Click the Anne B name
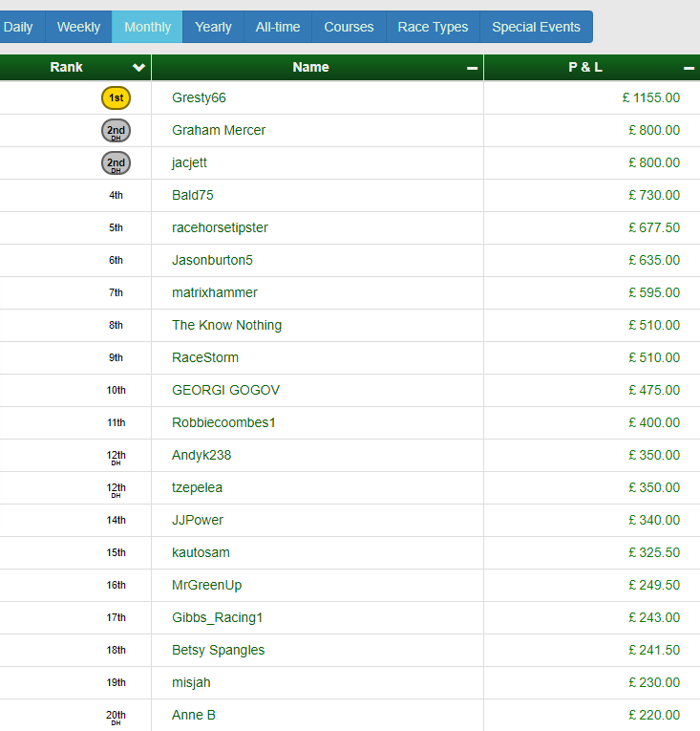This screenshot has width=700, height=731. pyautogui.click(x=194, y=715)
